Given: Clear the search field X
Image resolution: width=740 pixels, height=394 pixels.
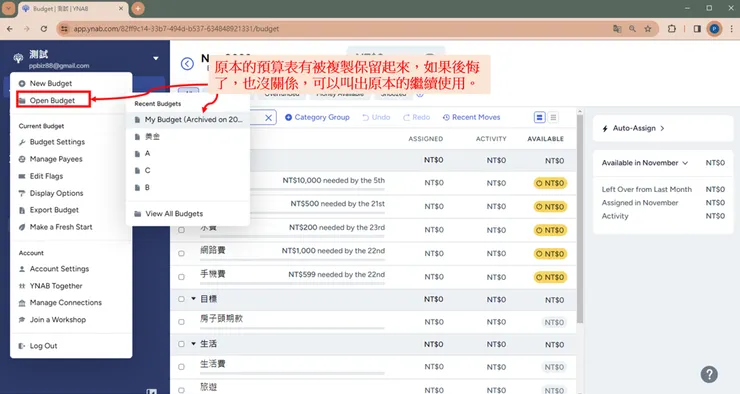Looking at the screenshot, I should (x=268, y=117).
